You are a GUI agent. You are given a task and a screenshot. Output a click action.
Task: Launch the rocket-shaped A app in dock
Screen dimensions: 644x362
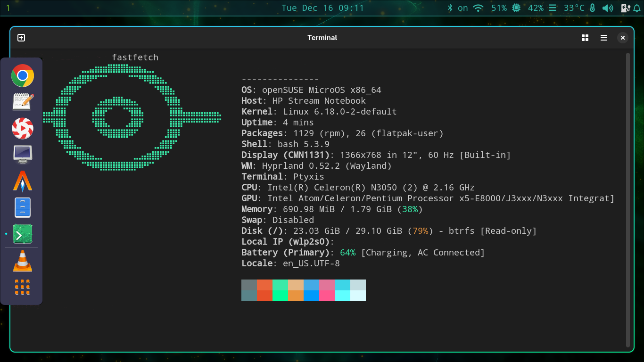tap(23, 181)
